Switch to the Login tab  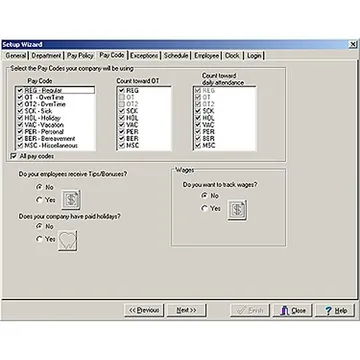254,56
